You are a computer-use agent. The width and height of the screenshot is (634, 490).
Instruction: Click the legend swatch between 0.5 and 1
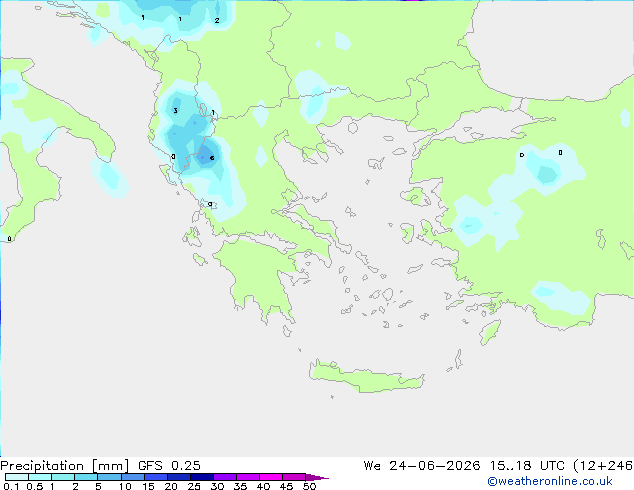40,477
